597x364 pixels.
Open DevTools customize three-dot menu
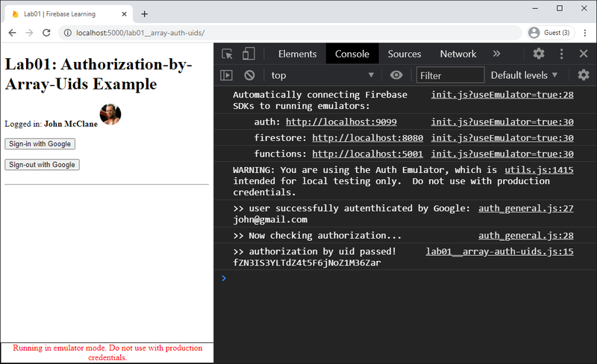click(x=561, y=54)
